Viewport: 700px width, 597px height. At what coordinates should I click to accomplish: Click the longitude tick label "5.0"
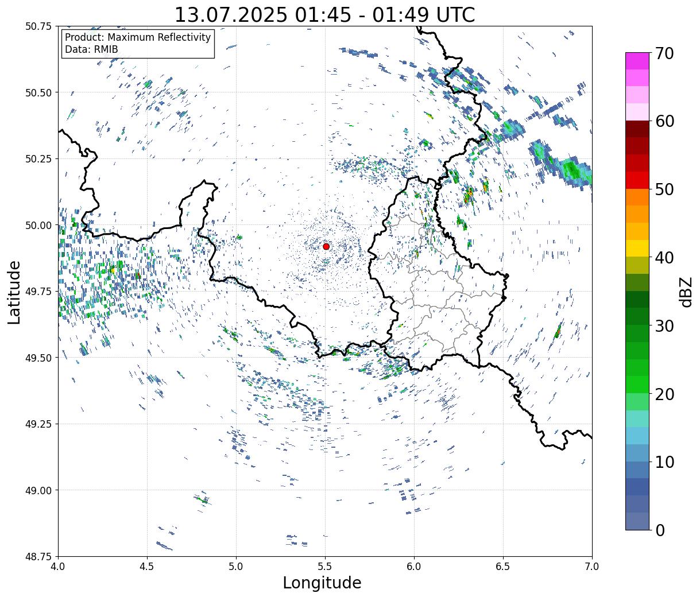[236, 567]
